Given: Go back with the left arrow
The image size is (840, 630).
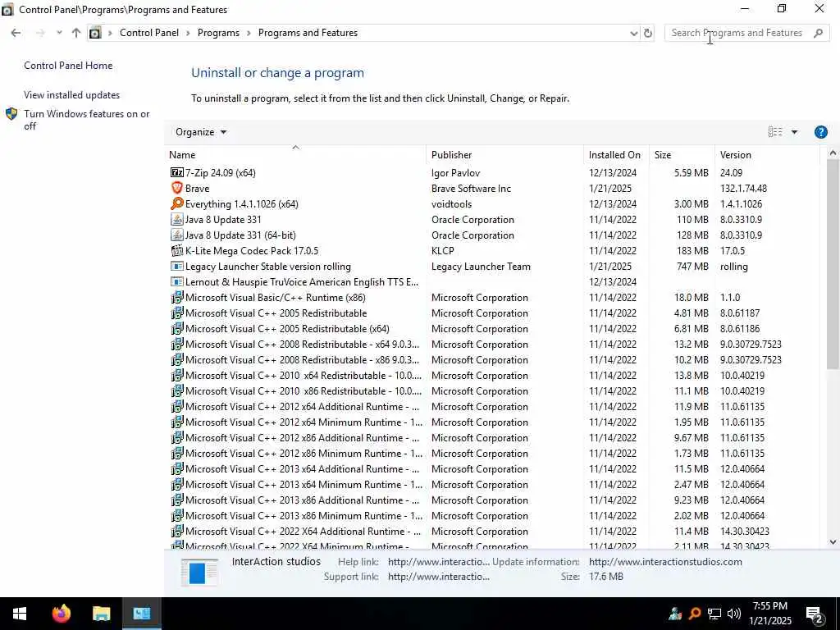Looking at the screenshot, I should pyautogui.click(x=16, y=33).
